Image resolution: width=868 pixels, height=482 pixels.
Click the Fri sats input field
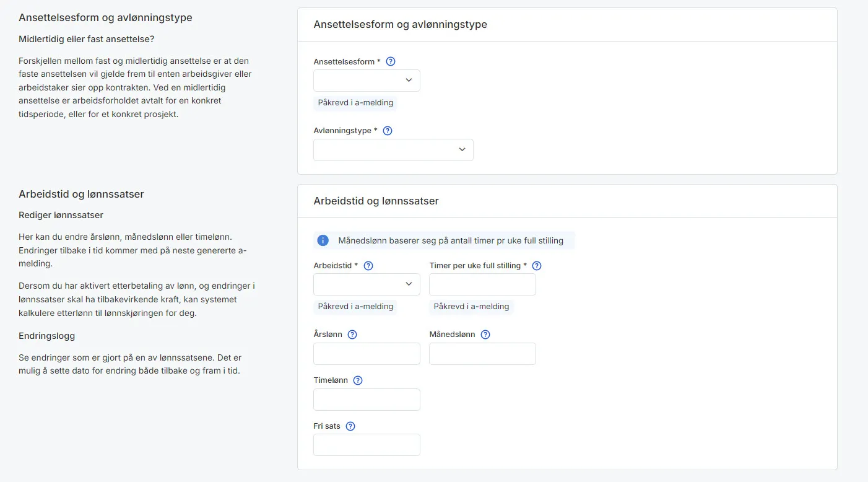(366, 444)
